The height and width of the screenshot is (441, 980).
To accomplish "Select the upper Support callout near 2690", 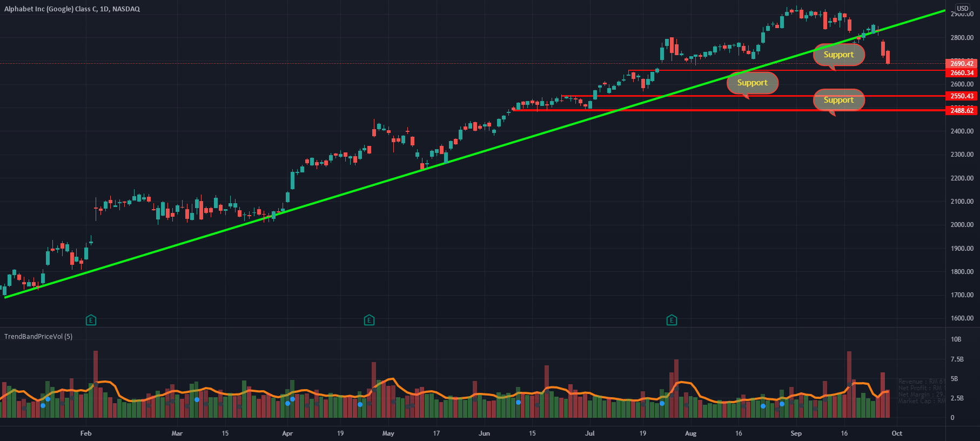I will [x=839, y=55].
